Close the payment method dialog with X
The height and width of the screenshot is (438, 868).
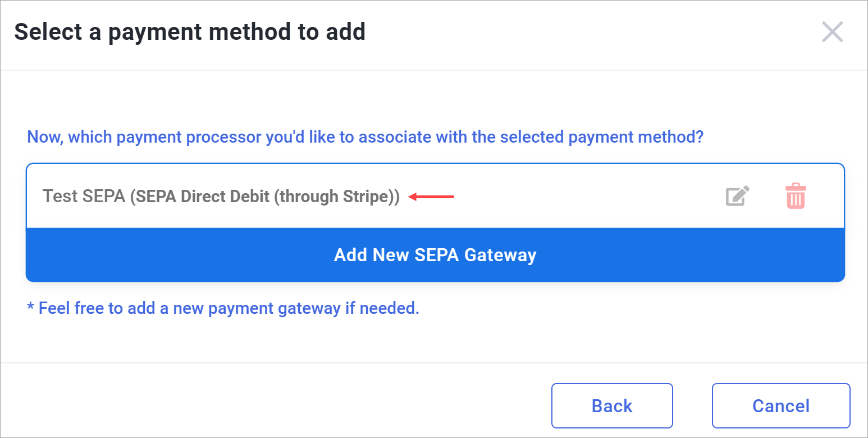[x=832, y=32]
